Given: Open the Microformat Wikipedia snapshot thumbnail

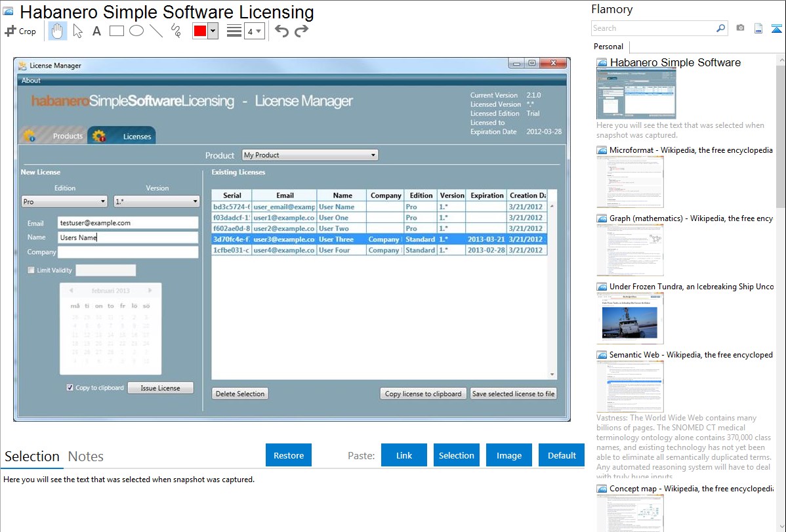Looking at the screenshot, I should tap(630, 182).
